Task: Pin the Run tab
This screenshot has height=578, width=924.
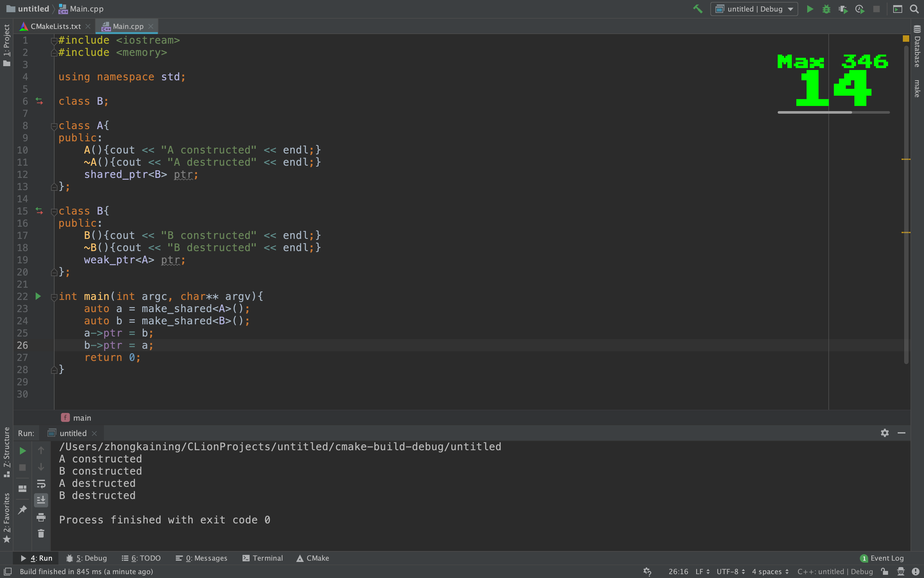Action: (x=22, y=510)
